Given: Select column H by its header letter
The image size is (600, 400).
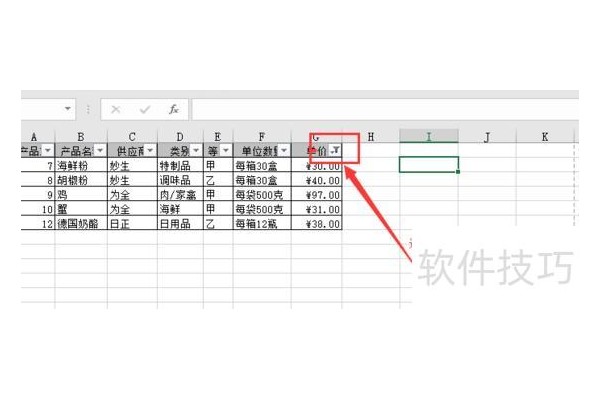Looking at the screenshot, I should pyautogui.click(x=370, y=137).
